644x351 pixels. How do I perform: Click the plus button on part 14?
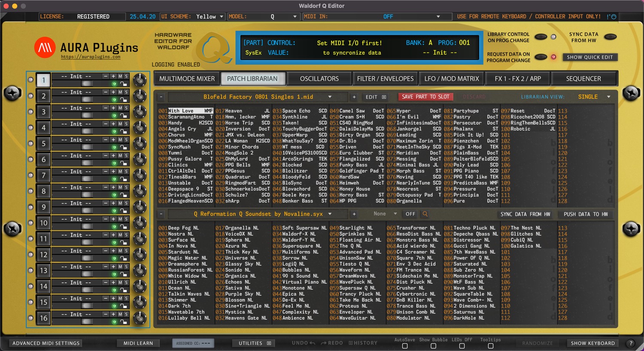(113, 283)
